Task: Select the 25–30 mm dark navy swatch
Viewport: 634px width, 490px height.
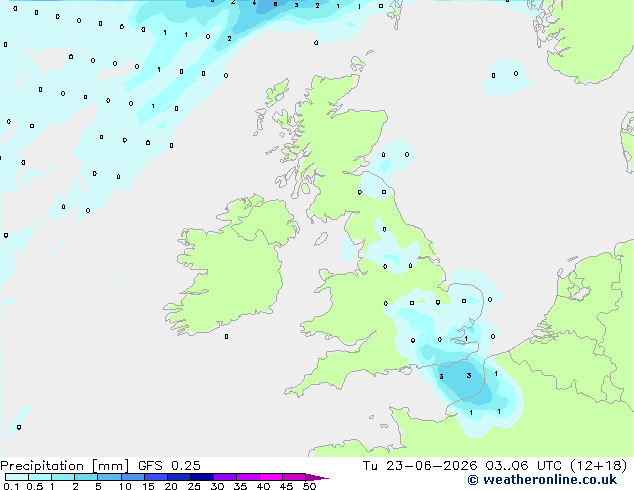Action: (201, 477)
